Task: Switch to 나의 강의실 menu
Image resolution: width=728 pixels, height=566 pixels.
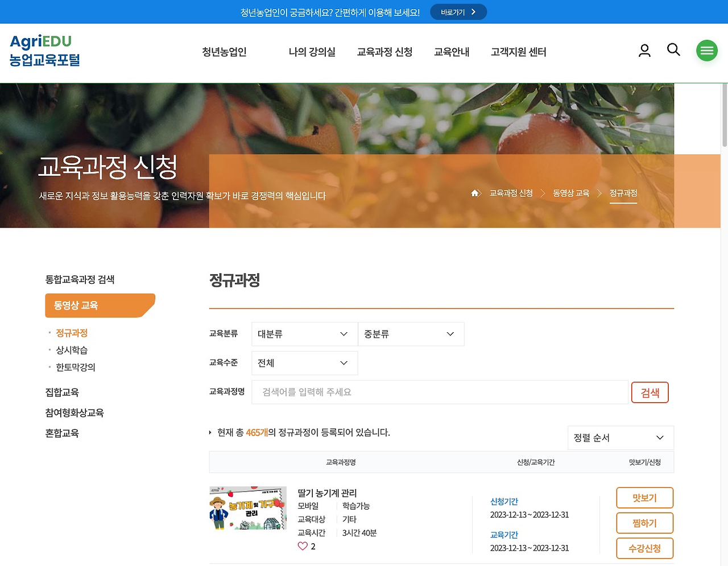Action: 312,52
